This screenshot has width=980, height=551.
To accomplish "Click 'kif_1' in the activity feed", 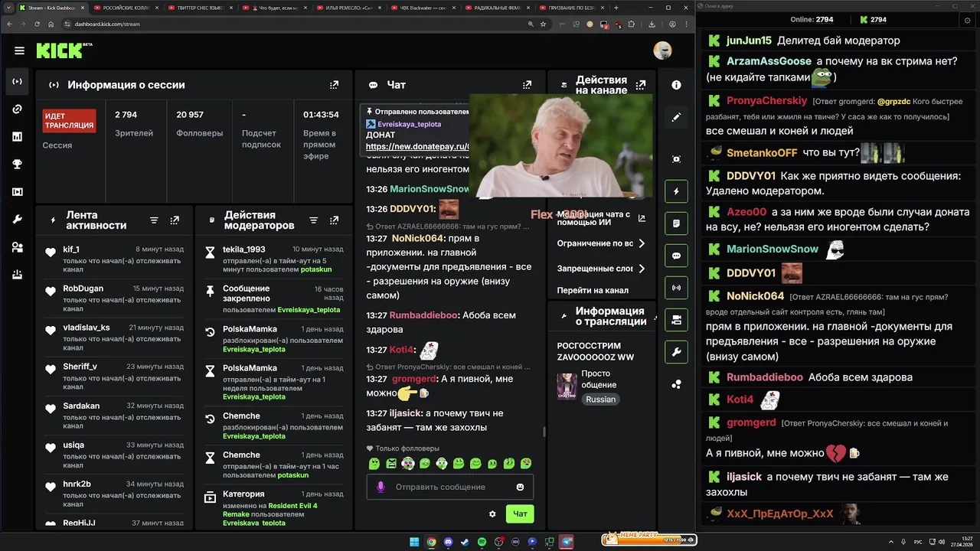I will pyautogui.click(x=71, y=249).
